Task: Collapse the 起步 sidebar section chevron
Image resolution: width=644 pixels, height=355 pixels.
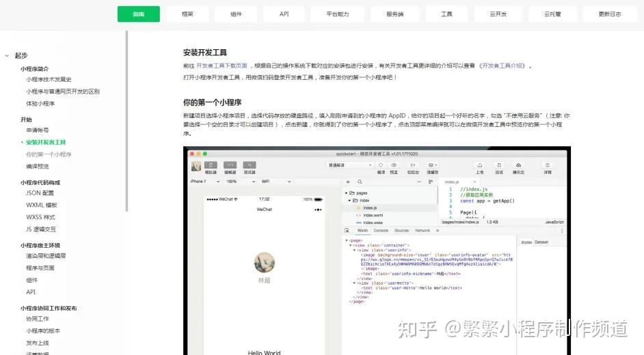Action: [x=7, y=55]
